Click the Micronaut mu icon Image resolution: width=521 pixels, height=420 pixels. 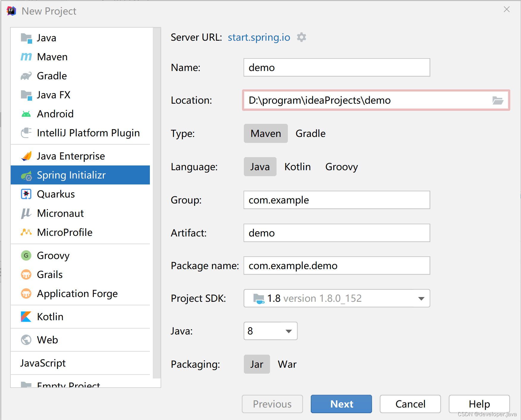coord(26,213)
